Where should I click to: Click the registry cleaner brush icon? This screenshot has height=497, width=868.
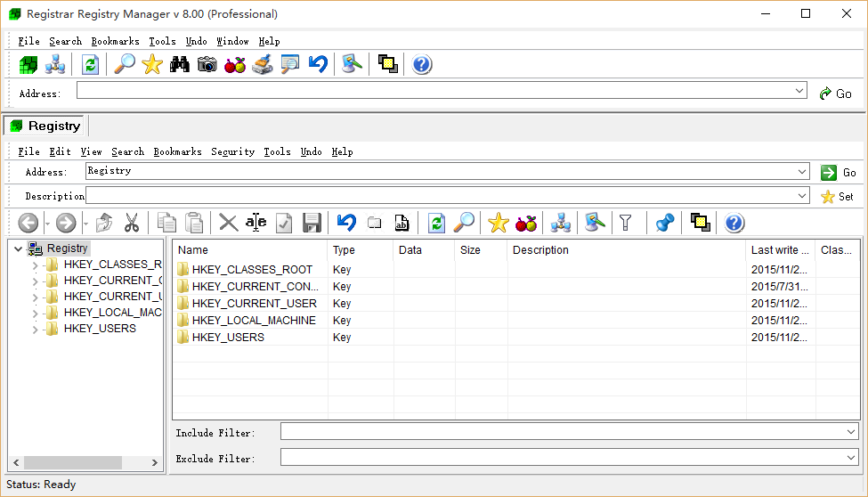[263, 64]
